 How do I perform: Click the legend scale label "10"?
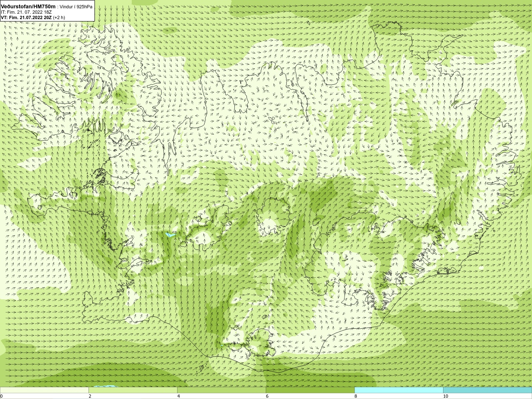click(446, 396)
